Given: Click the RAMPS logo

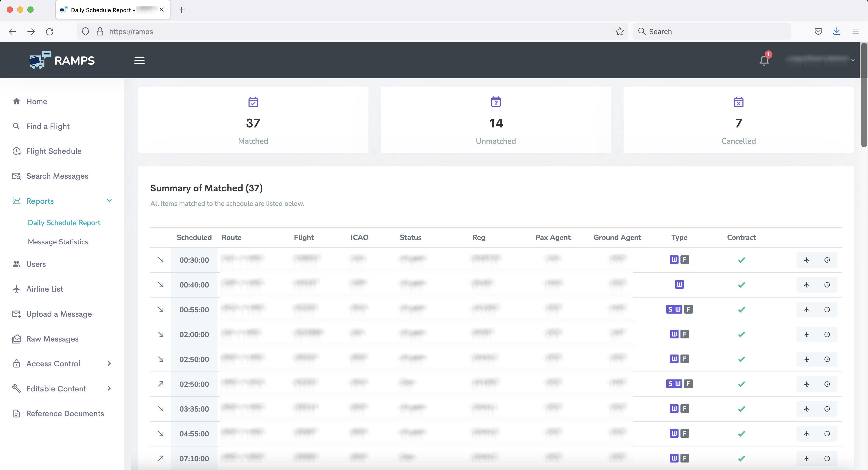Looking at the screenshot, I should (62, 60).
